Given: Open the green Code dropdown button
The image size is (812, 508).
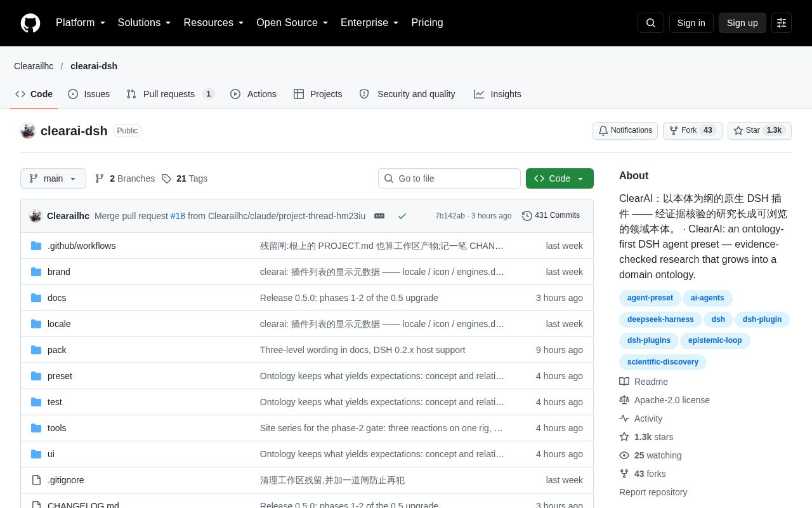Looking at the screenshot, I should 560,178.
